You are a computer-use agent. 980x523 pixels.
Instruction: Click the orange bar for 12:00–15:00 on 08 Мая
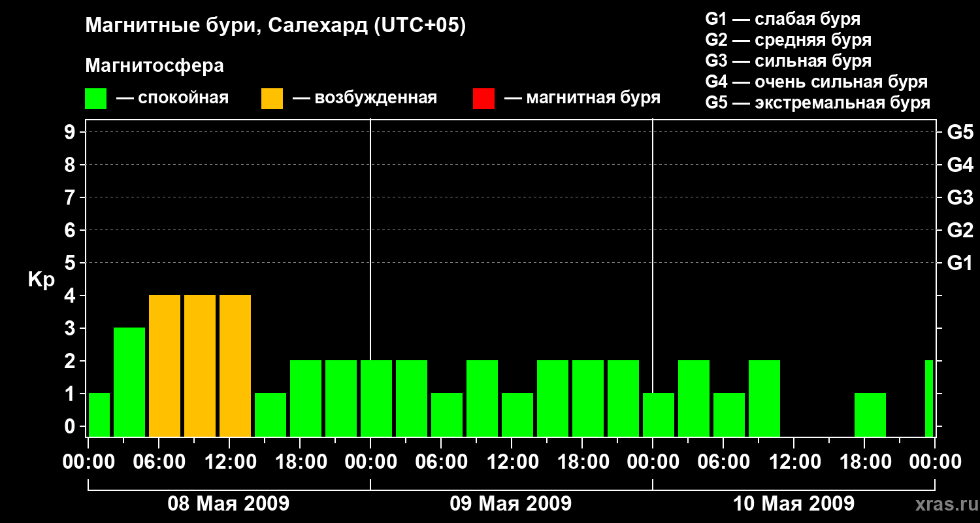[x=235, y=365]
